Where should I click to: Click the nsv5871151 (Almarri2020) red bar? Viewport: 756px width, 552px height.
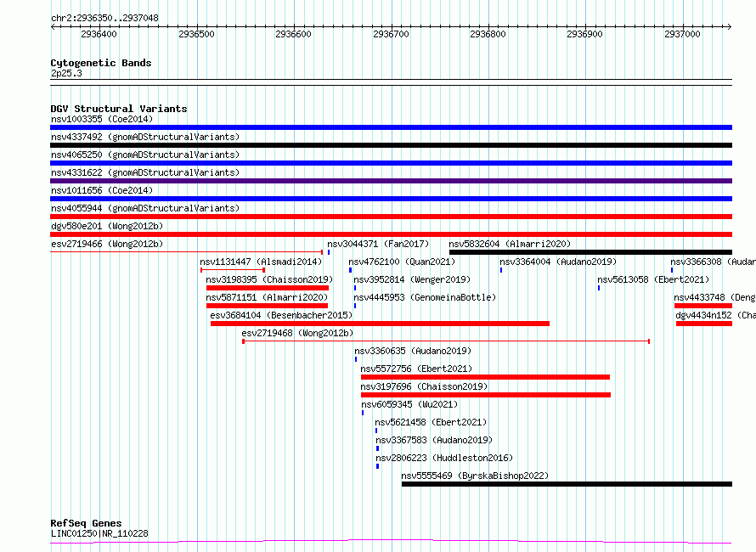tap(267, 306)
